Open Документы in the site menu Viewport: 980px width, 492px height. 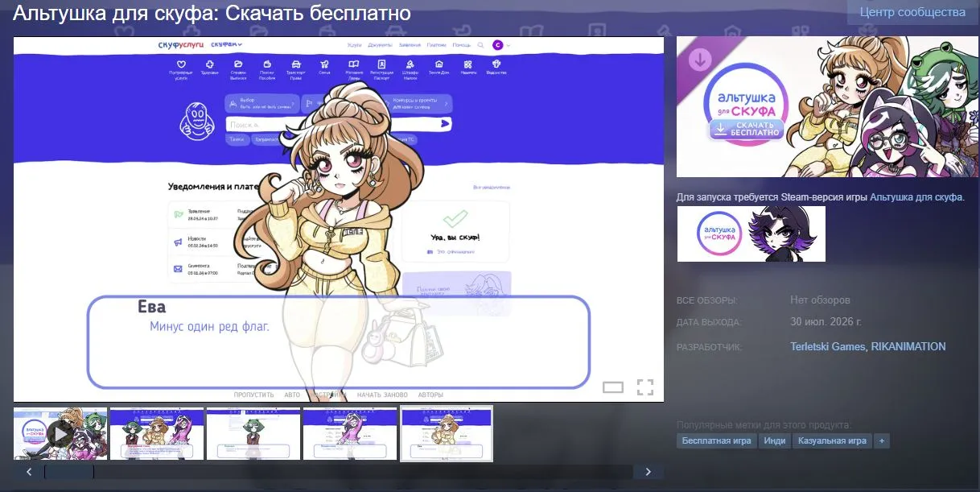[x=380, y=45]
